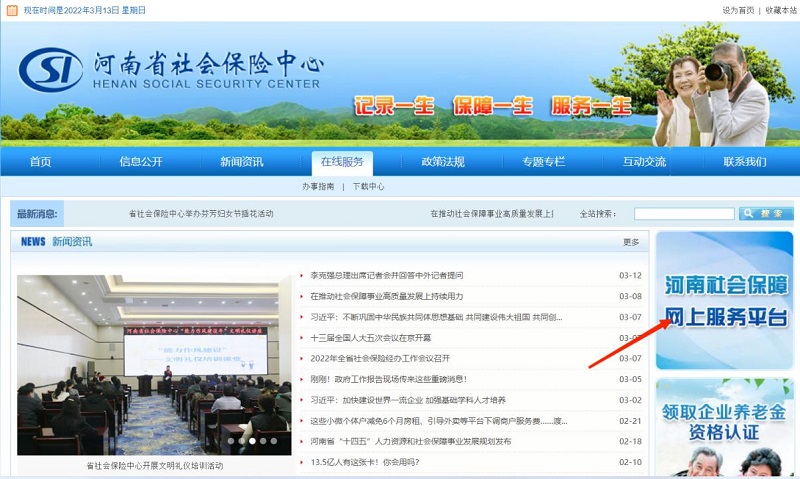Click 设为首页 link at top right
Screen dimensions: 800x479
738,10
